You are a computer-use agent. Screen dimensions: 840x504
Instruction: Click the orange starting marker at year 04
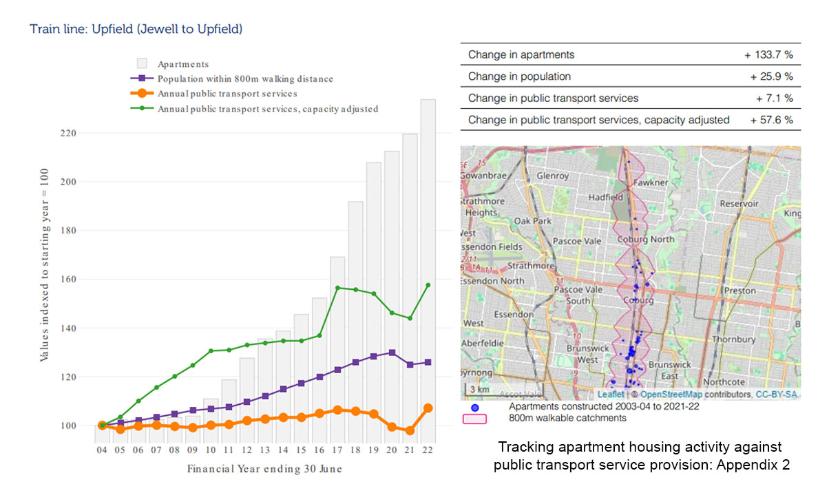pyautogui.click(x=102, y=426)
